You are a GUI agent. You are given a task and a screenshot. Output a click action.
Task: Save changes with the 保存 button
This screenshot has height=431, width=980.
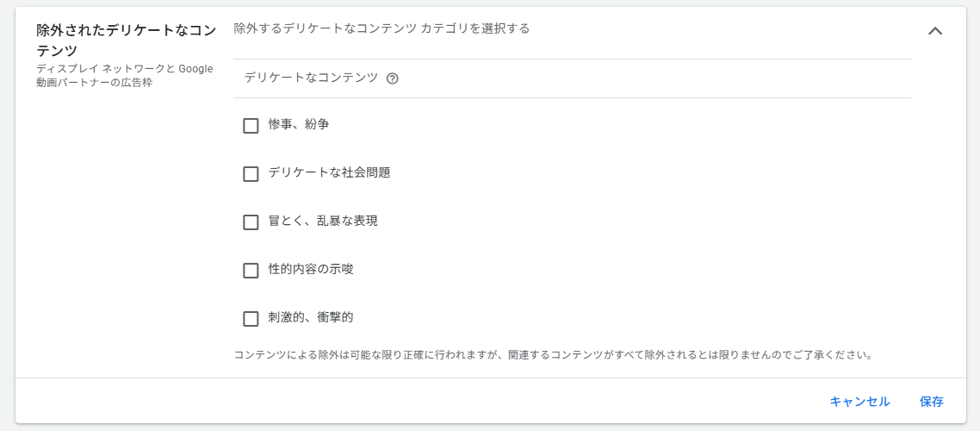(931, 402)
